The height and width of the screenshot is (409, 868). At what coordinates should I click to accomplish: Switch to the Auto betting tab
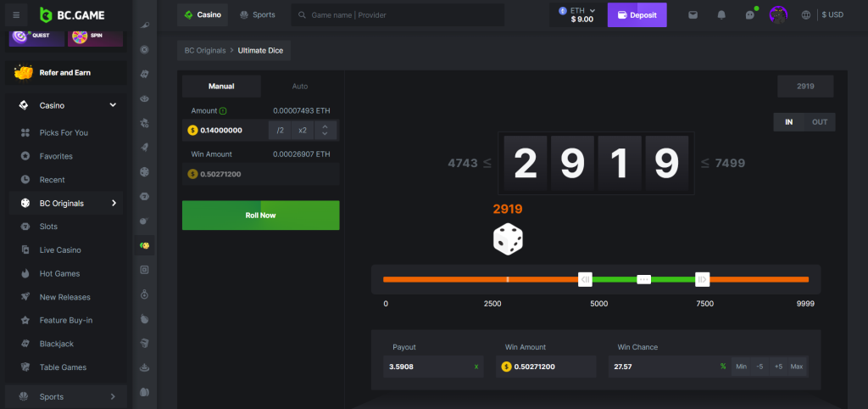(x=300, y=87)
